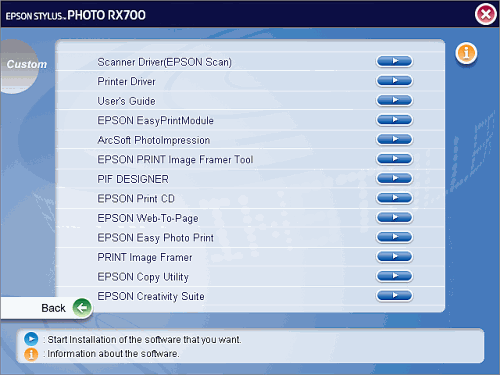Start installation of EPSON Copy Utility

click(x=394, y=276)
